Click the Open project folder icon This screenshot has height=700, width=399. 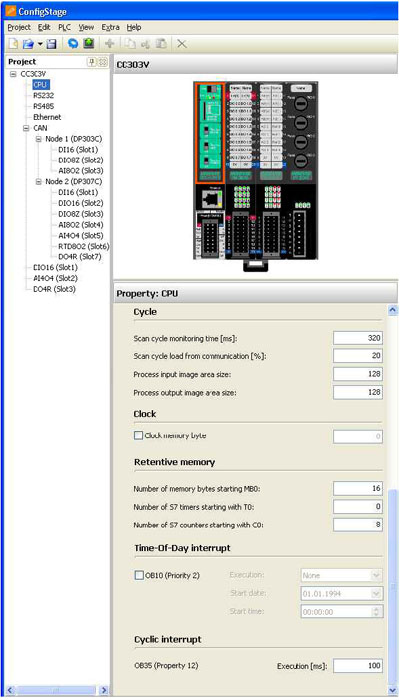29,44
